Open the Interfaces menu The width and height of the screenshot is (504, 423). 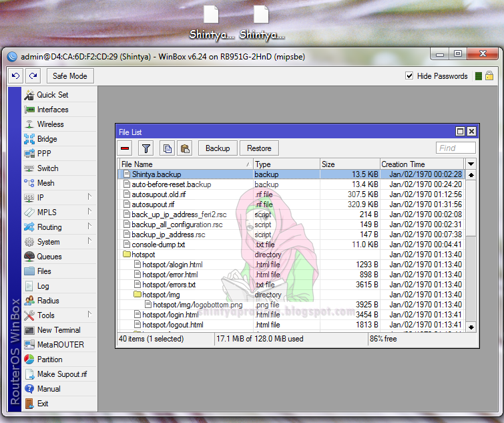pos(60,110)
